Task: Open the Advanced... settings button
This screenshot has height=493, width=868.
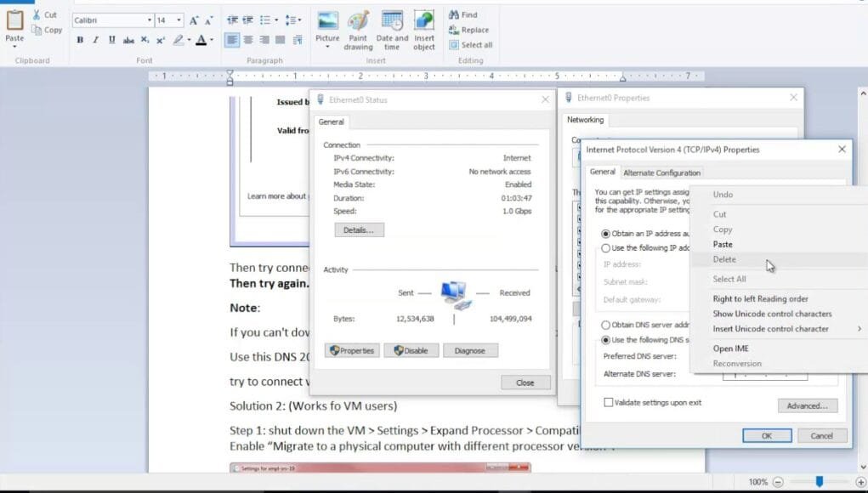Action: [807, 405]
